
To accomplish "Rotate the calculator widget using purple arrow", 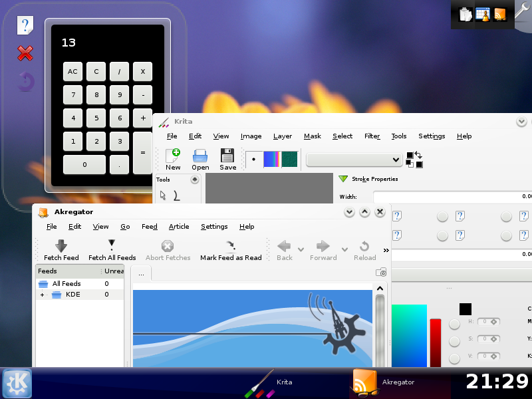I will click(x=26, y=81).
